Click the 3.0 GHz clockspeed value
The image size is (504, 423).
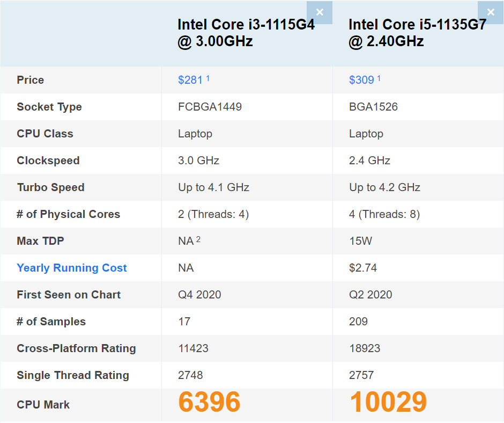198,161
